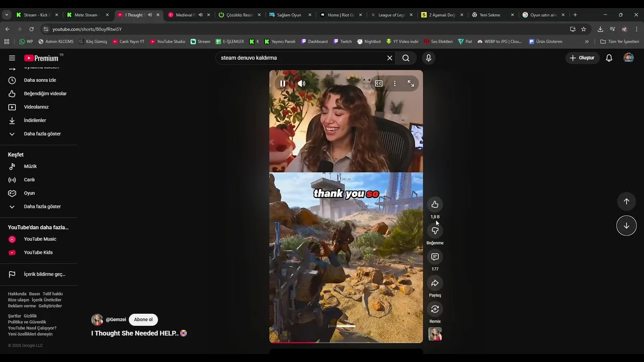Open the Short's three-dot more options

click(x=394, y=83)
